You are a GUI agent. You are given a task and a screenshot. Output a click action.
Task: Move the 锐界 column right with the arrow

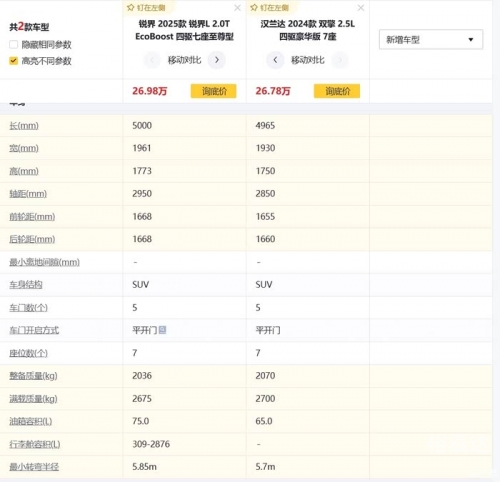pyautogui.click(x=217, y=60)
